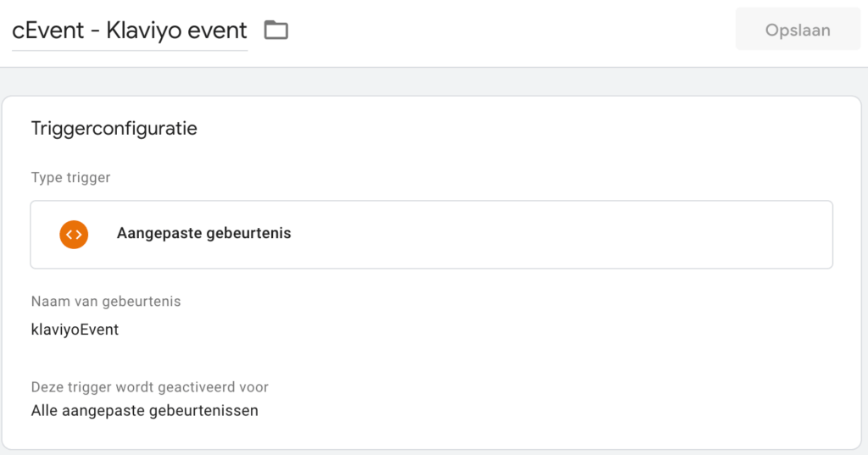Click 'Deze trigger wordt geactiveerd voor' label
The height and width of the screenshot is (455, 868).
pos(149,387)
